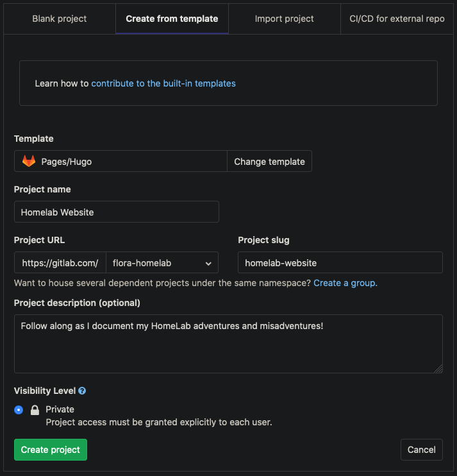Switch to the Blank project tab
Viewport: 457px width, 476px height.
pos(60,19)
